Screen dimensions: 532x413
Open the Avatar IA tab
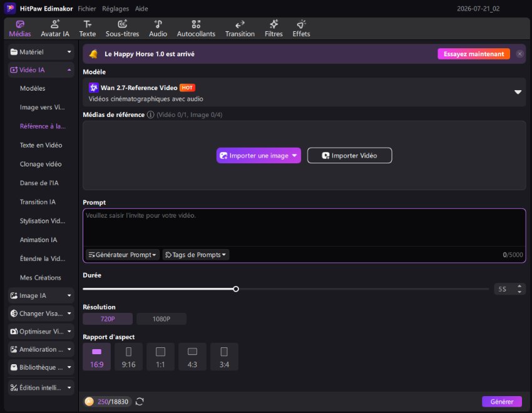(55, 29)
